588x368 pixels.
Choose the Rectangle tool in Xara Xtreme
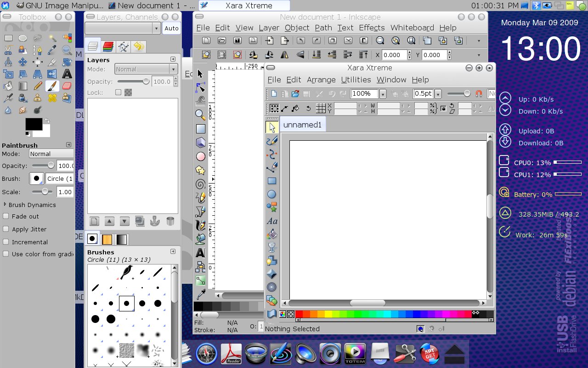272,181
